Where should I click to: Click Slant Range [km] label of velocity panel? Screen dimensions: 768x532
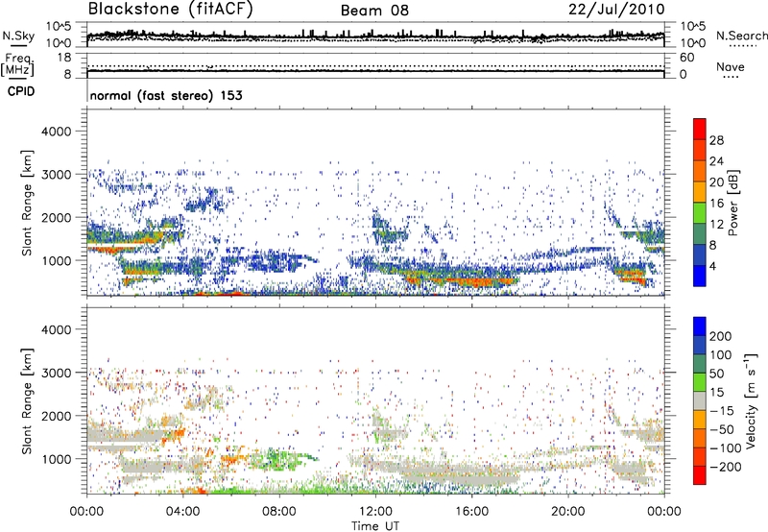point(27,401)
